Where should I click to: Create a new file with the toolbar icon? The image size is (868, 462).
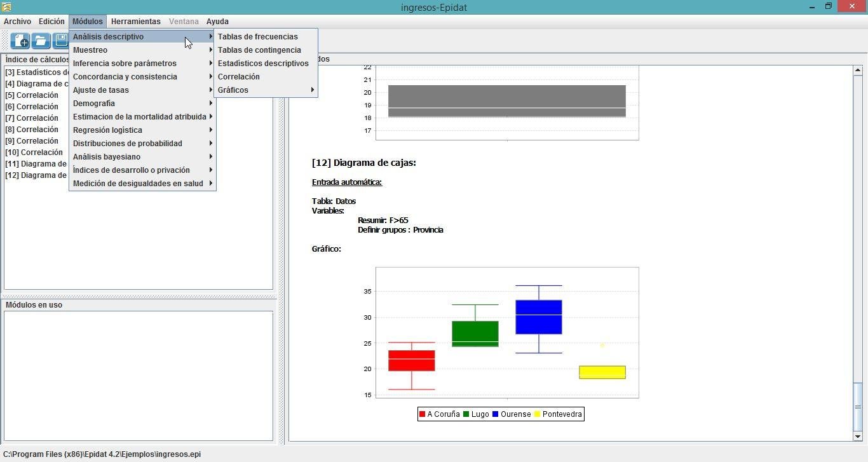point(20,40)
